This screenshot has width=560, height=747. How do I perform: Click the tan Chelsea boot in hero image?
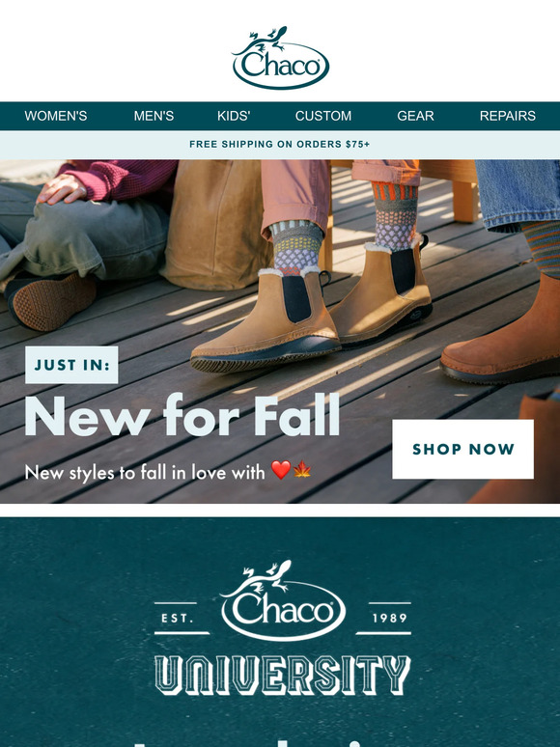coord(265,321)
